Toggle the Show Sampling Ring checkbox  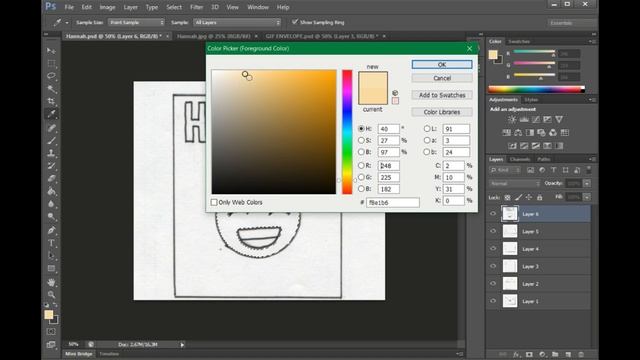coord(295,22)
